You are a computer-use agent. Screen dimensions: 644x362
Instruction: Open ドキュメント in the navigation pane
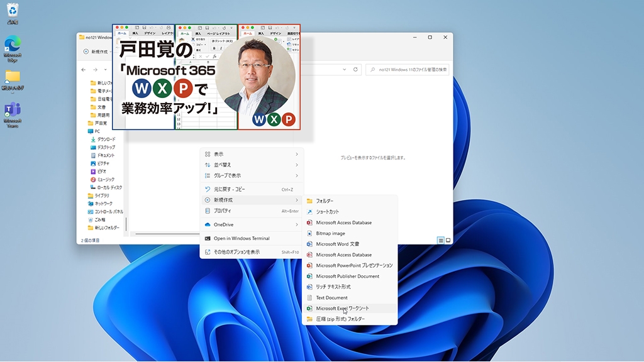tap(103, 155)
